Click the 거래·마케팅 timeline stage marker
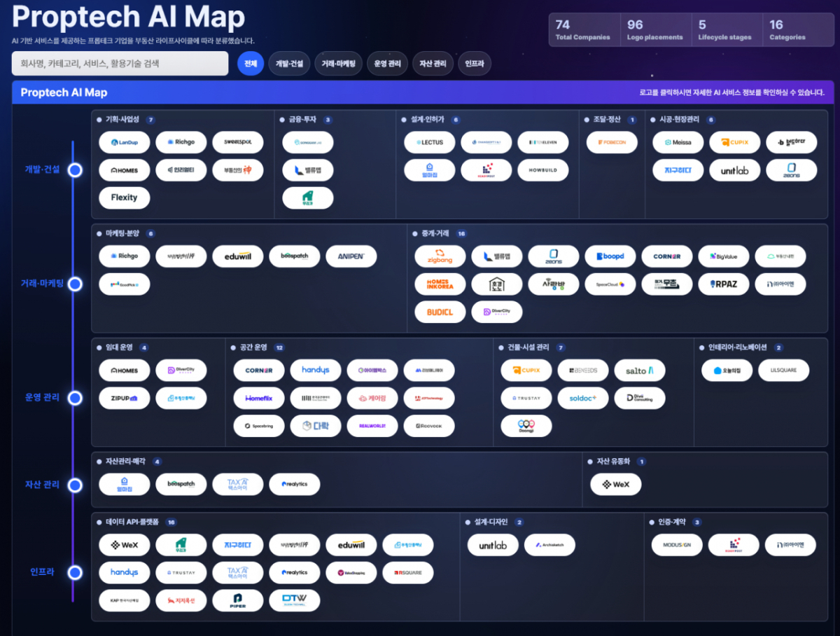 (x=75, y=284)
